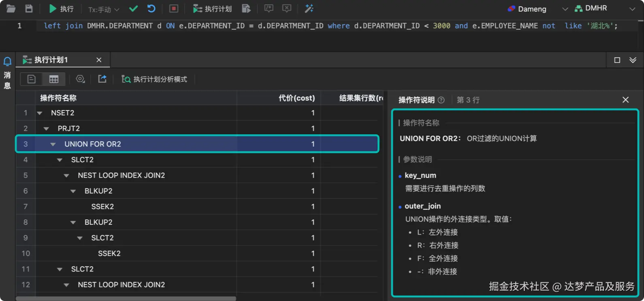Viewport: 644px width, 301px height.
Task: Enable 执行计划分析模式
Action: click(x=154, y=79)
